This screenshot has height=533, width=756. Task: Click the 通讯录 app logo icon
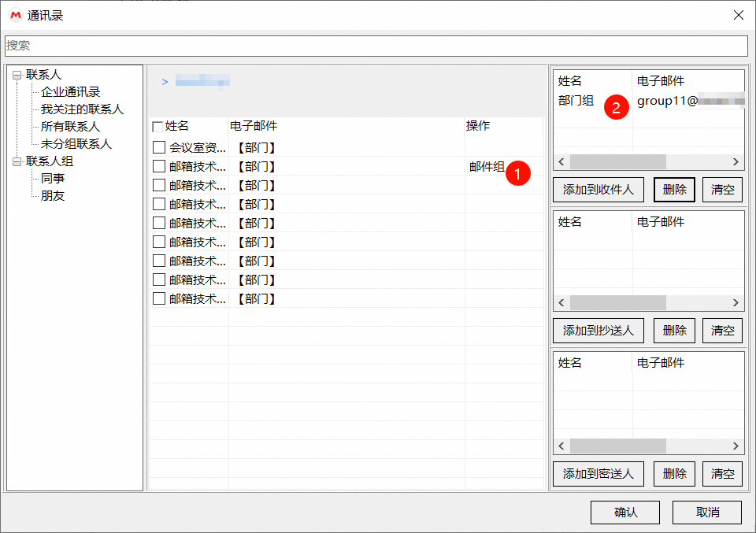(13, 14)
